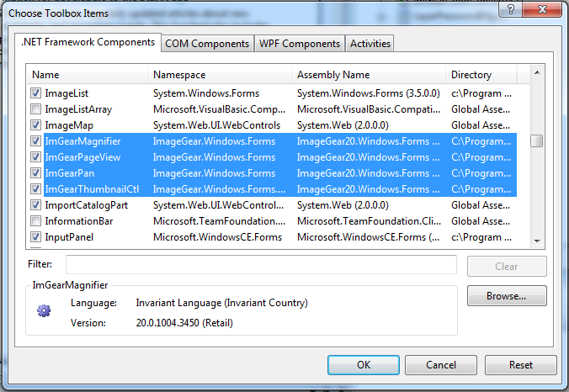The image size is (569, 392).
Task: Click into the Filter text field
Action: click(261, 265)
